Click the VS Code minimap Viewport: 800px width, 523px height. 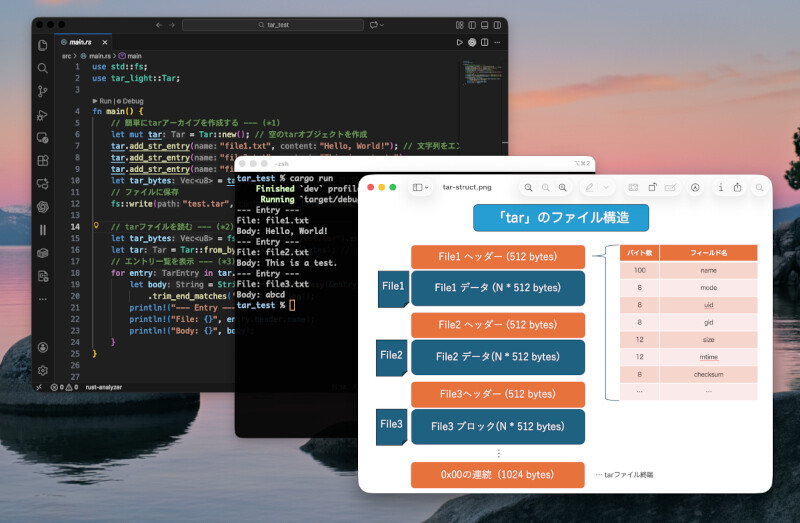481,72
